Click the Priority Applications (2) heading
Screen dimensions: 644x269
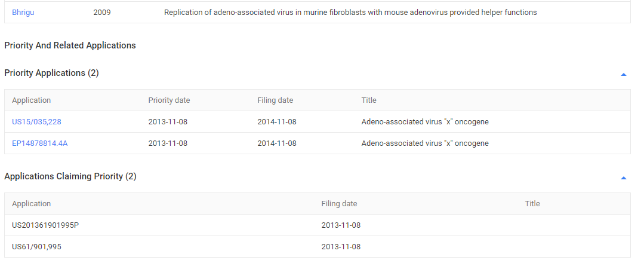click(51, 73)
